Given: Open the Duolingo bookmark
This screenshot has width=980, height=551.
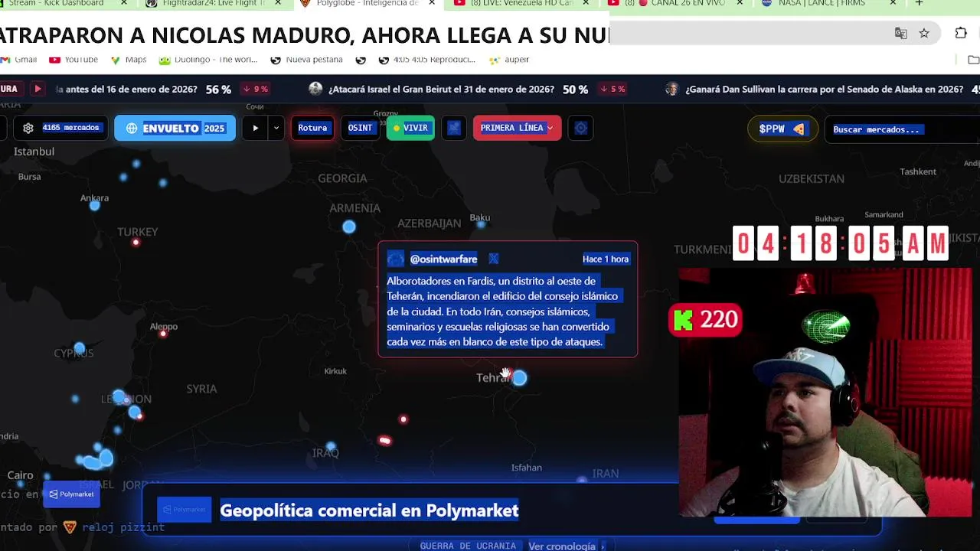Looking at the screenshot, I should tap(207, 60).
